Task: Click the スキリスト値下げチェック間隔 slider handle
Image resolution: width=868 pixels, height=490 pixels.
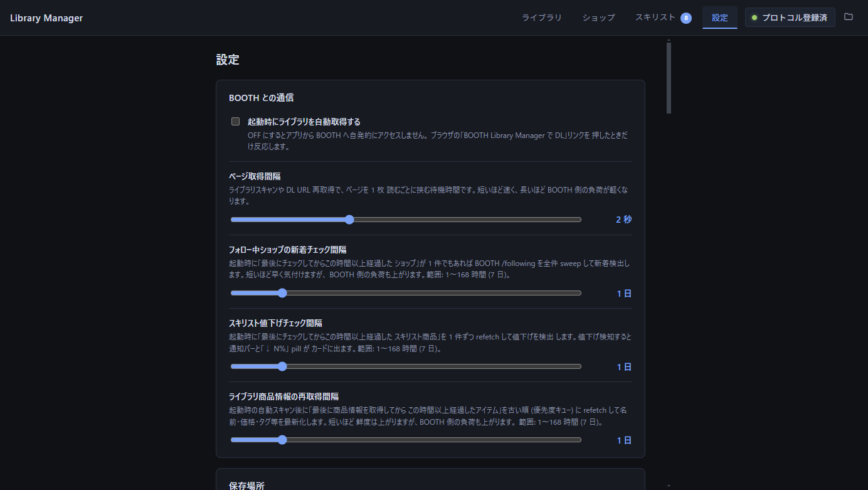Action: (x=282, y=366)
